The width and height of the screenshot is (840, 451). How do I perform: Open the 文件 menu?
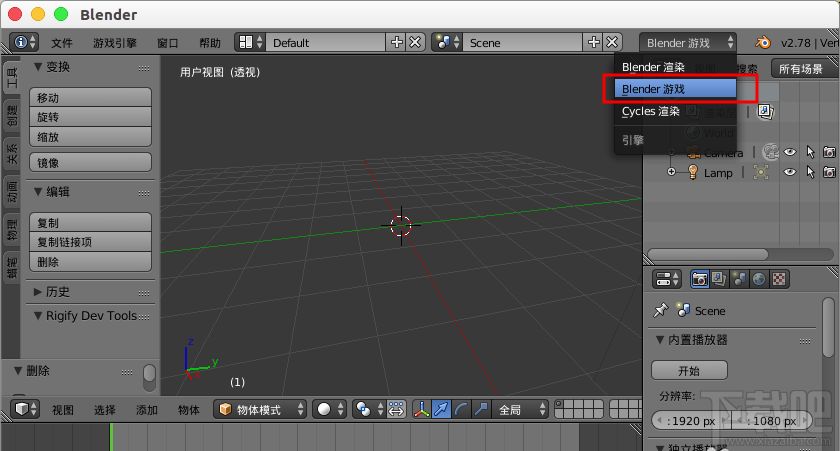tap(62, 43)
